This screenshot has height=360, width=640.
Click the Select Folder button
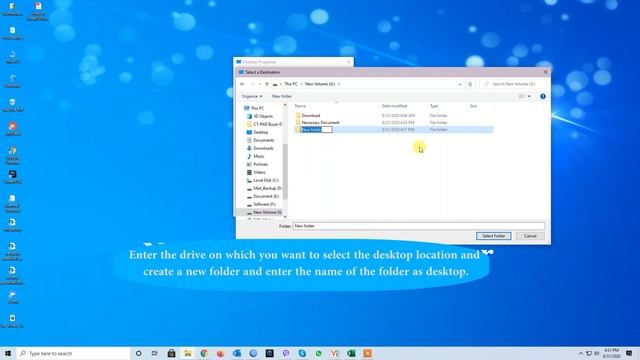point(493,236)
